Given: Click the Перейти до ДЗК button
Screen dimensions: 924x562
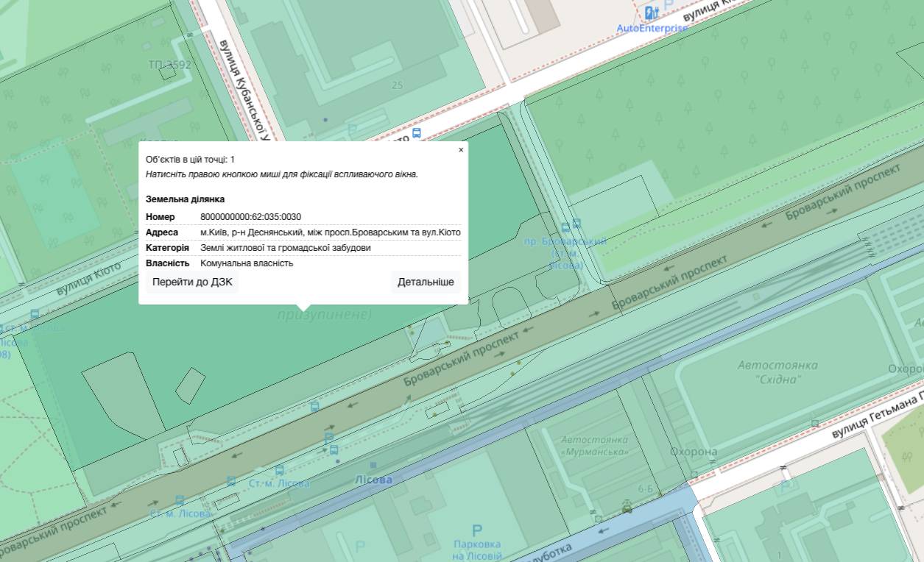Looking at the screenshot, I should 192,282.
